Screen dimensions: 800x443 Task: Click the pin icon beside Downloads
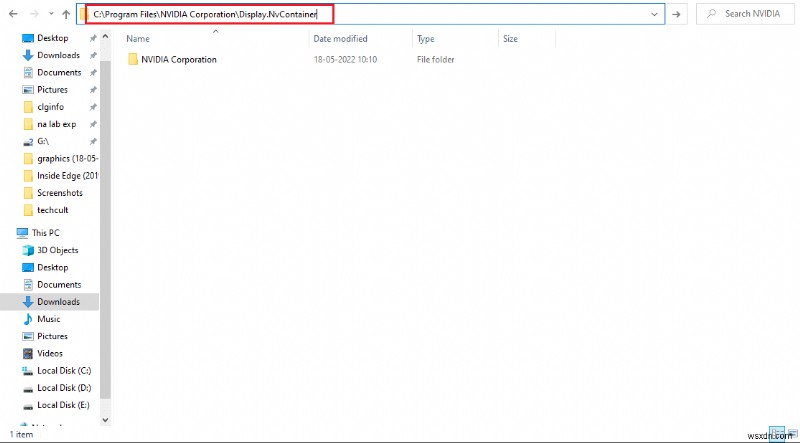pyautogui.click(x=93, y=55)
